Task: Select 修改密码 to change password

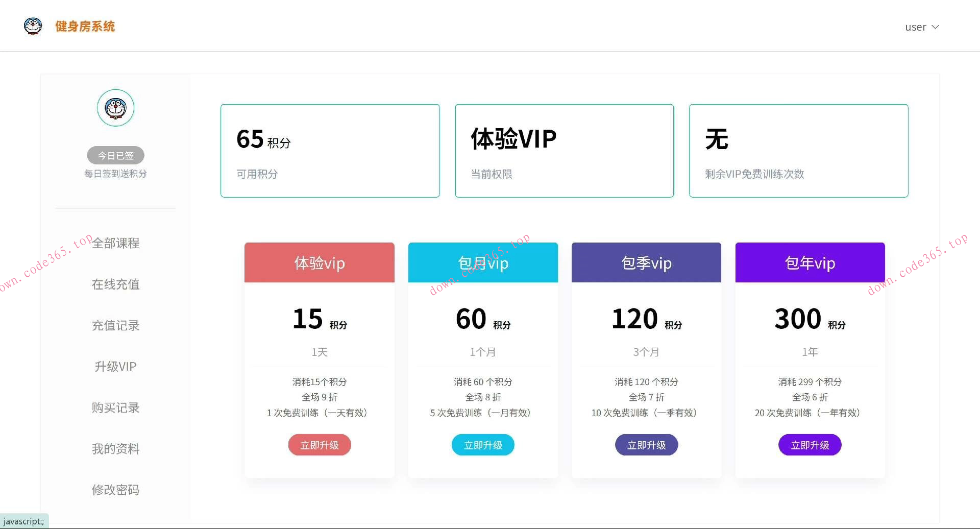Action: pyautogui.click(x=115, y=489)
